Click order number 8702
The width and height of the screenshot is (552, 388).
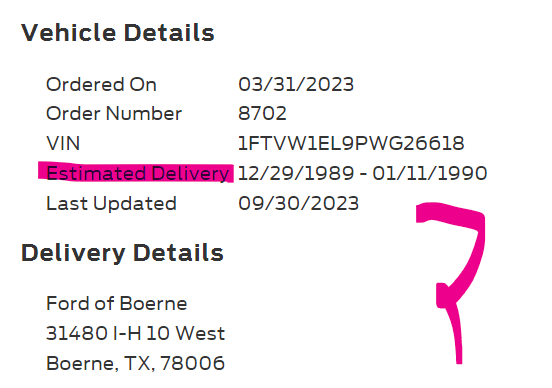pos(262,114)
